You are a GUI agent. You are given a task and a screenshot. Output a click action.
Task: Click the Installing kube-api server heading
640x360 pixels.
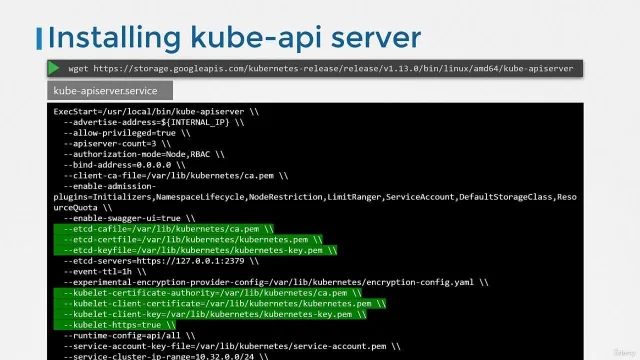234,38
